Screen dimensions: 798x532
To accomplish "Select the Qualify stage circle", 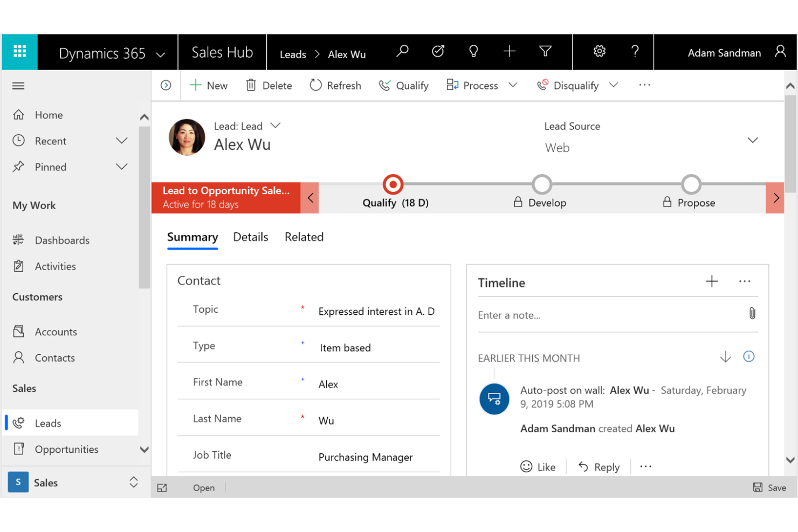I will tap(393, 184).
